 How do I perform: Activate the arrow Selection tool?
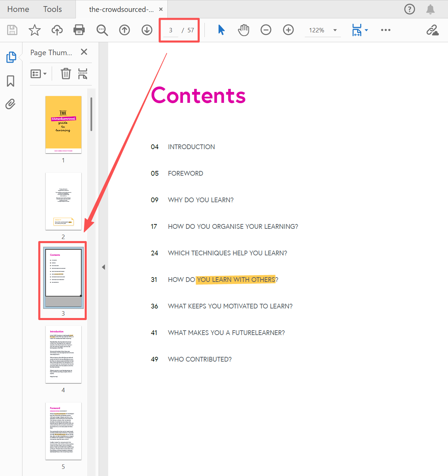pyautogui.click(x=221, y=30)
